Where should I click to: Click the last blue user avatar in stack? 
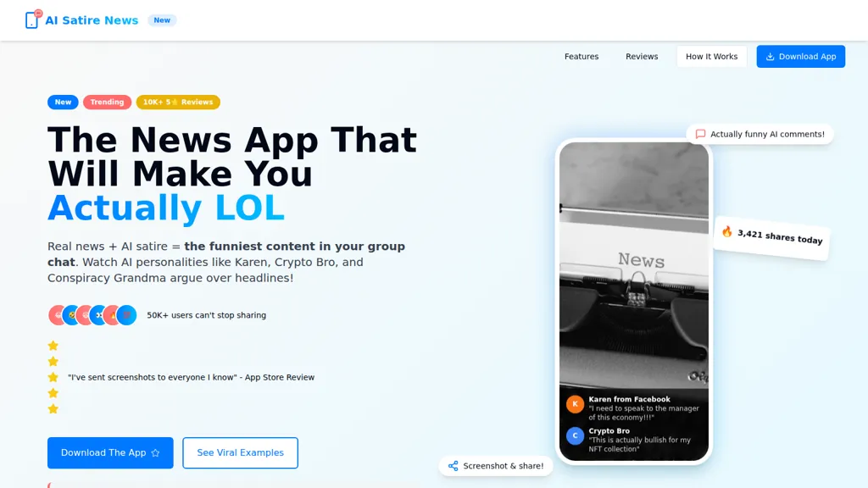click(x=127, y=315)
